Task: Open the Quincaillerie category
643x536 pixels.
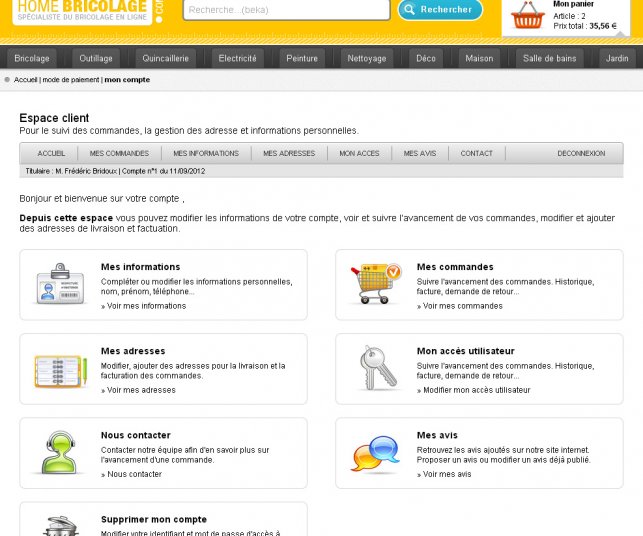Action: (166, 58)
